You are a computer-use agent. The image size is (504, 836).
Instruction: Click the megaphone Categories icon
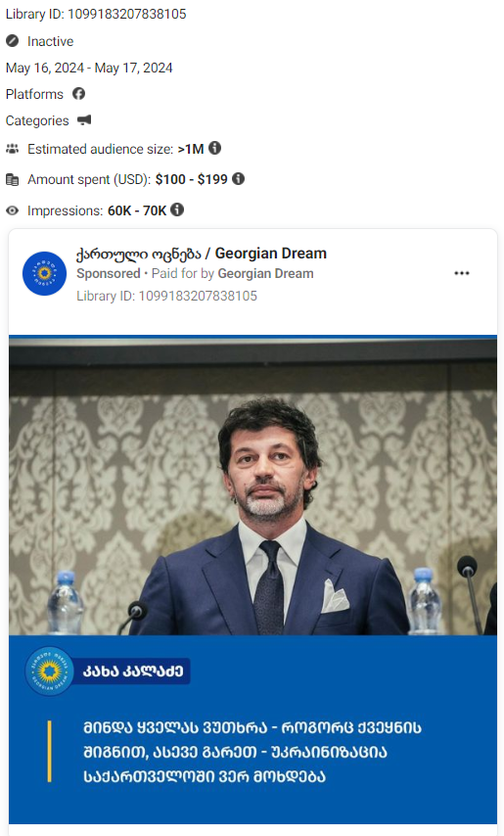pos(84,120)
